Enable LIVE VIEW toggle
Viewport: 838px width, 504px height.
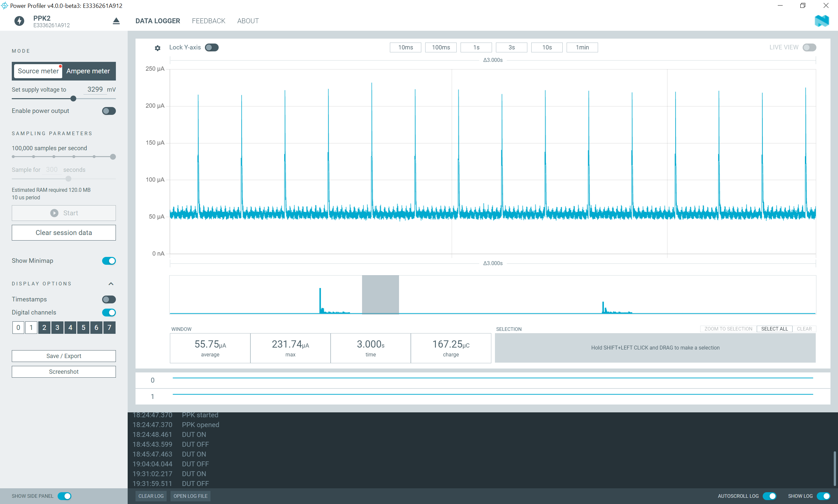(810, 47)
